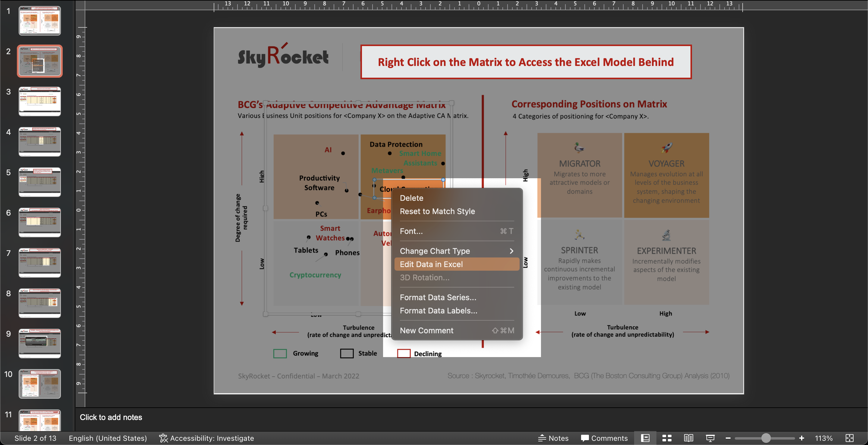Select the Source: Skyrocket BCG Analysis footer text
This screenshot has height=445, width=868.
tap(588, 376)
